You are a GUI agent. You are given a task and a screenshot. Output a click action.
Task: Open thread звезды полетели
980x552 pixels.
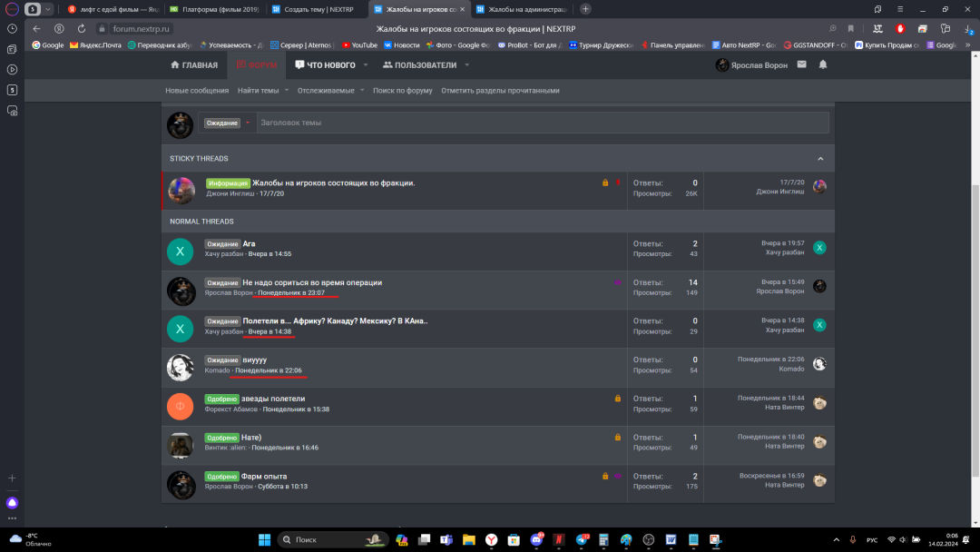tap(273, 399)
